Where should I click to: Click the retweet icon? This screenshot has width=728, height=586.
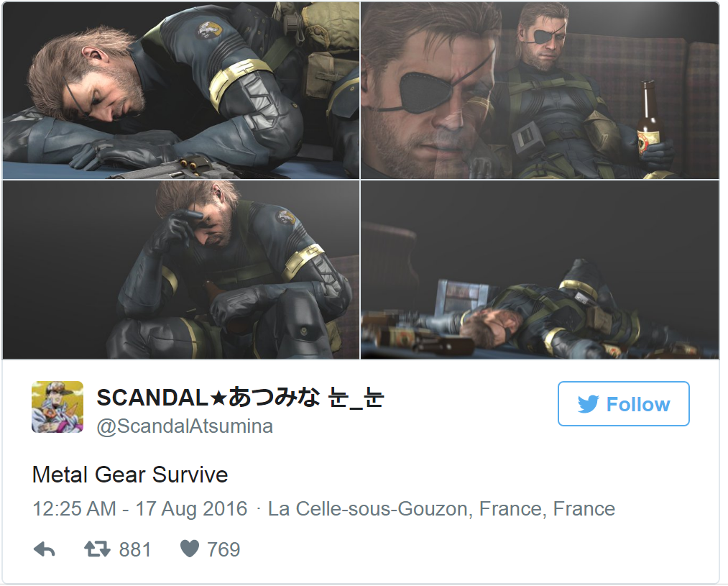point(98,549)
